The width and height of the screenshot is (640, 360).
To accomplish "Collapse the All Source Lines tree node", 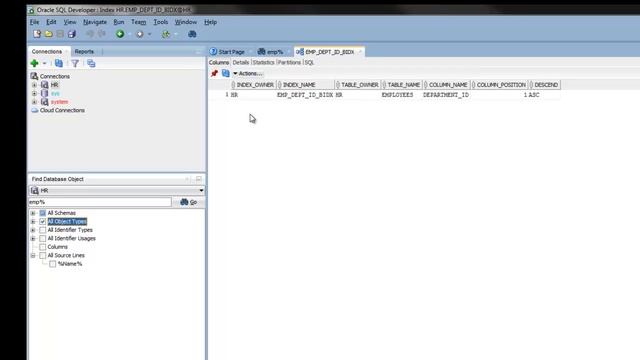I will [33, 256].
